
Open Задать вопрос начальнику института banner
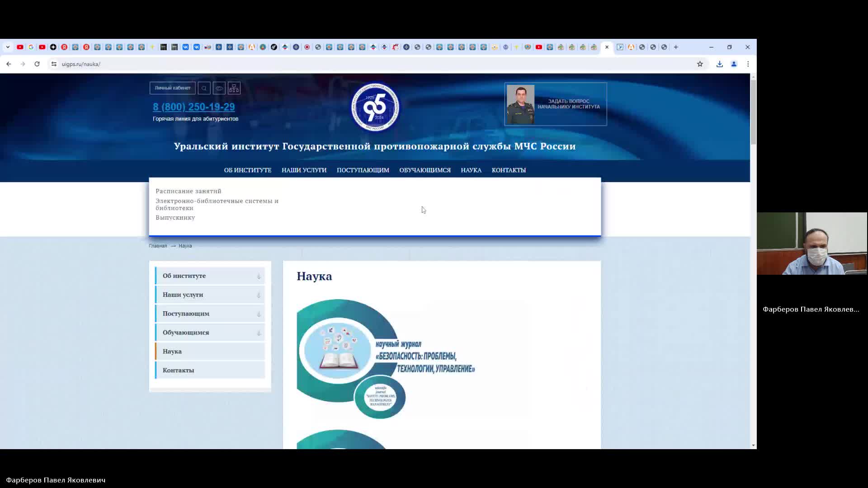(556, 104)
